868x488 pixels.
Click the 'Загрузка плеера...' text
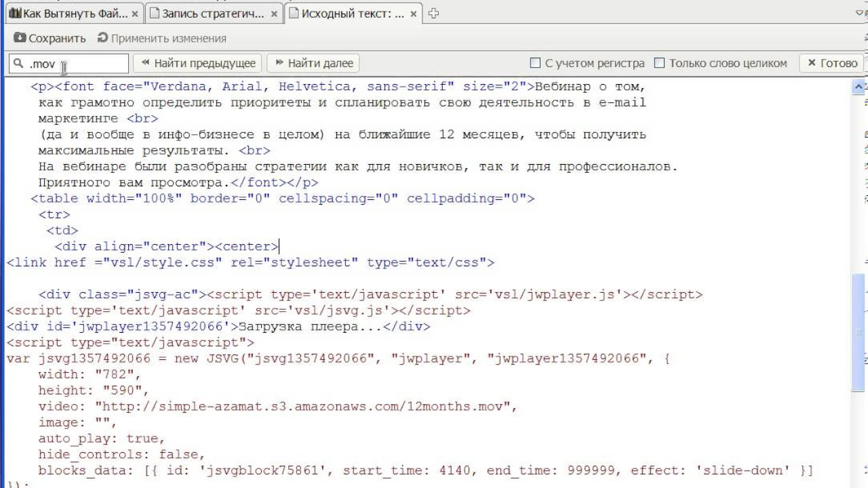311,327
